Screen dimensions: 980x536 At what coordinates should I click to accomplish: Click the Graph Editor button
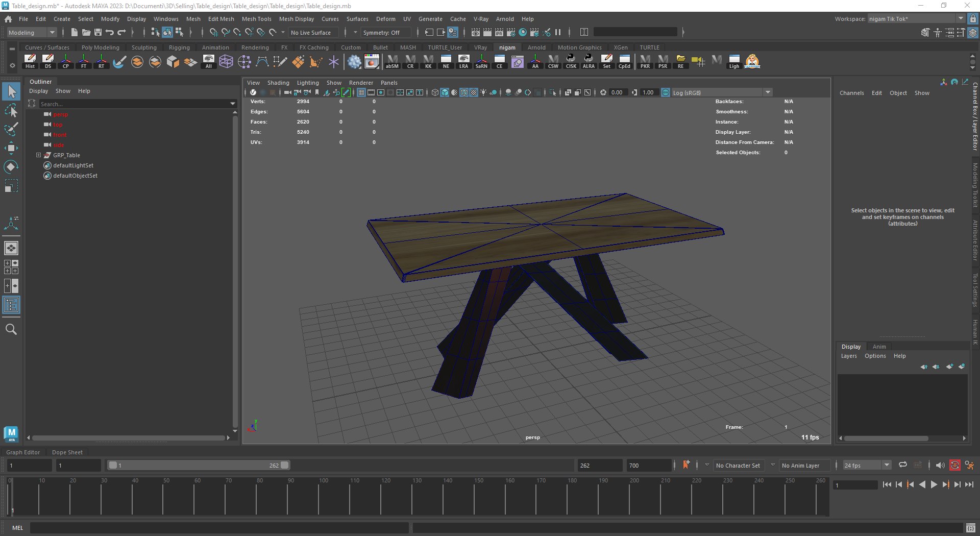tap(23, 452)
